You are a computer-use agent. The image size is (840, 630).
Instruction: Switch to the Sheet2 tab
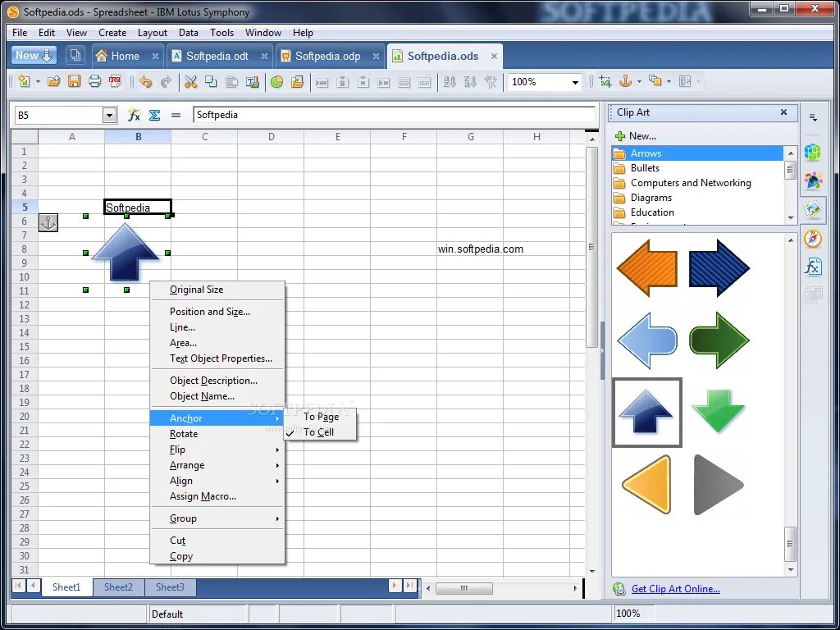(x=118, y=587)
